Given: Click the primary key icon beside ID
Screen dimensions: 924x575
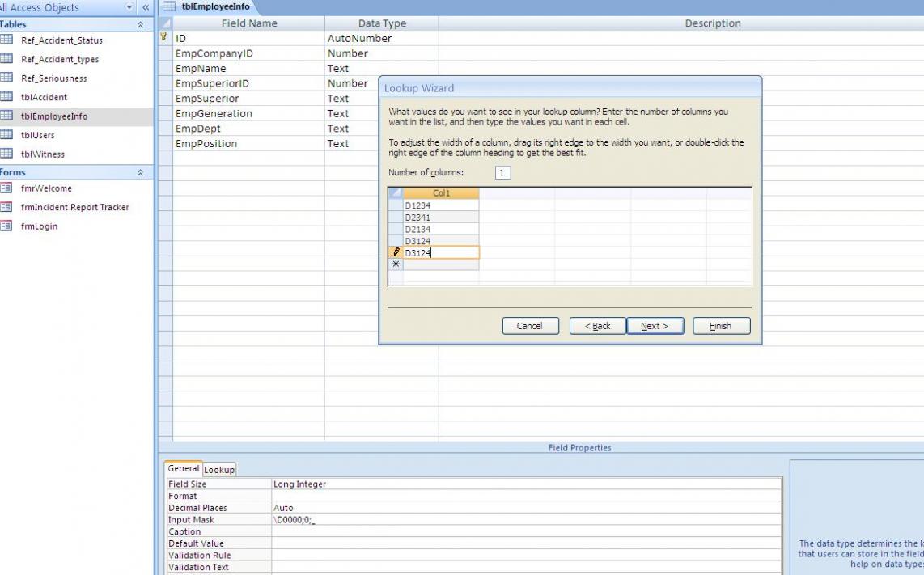Looking at the screenshot, I should 164,38.
